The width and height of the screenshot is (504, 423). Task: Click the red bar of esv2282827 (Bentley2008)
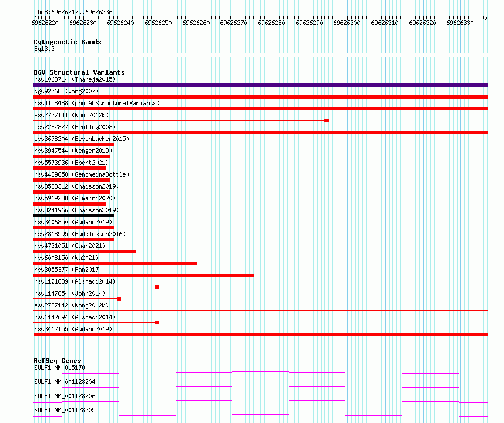pyautogui.click(x=260, y=133)
